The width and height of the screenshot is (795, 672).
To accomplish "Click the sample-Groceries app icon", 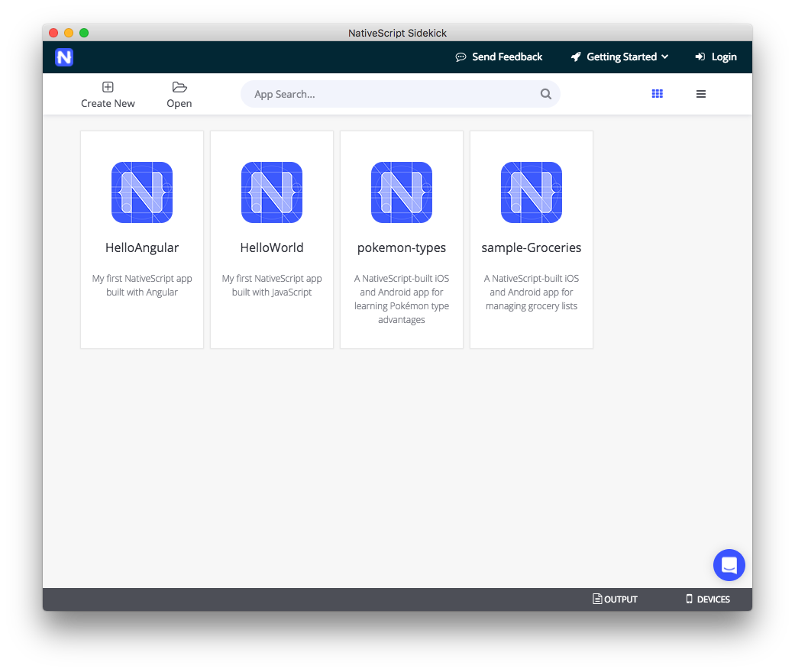I will click(532, 192).
